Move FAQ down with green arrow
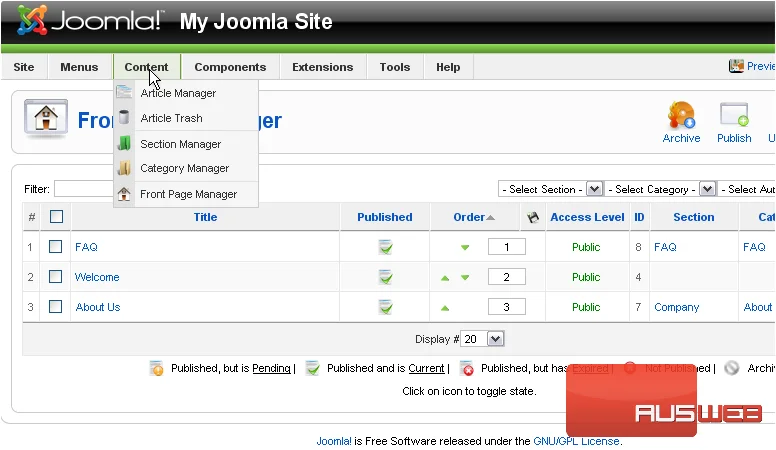The height and width of the screenshot is (450, 776). click(x=465, y=248)
